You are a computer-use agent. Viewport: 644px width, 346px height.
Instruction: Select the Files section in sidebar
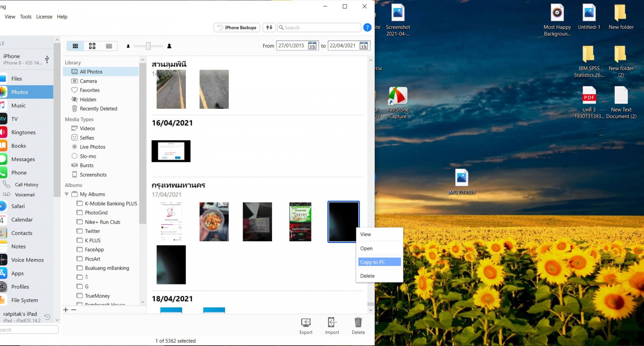(27, 79)
